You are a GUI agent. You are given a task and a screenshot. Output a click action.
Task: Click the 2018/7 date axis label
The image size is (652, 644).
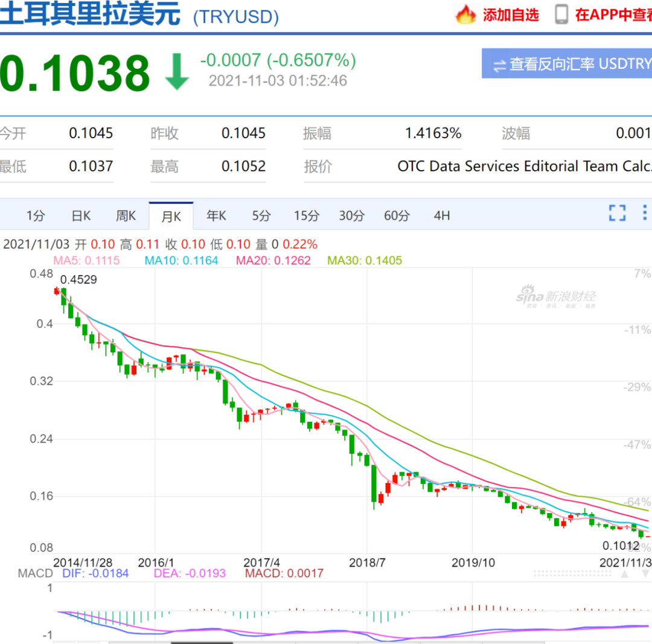pyautogui.click(x=367, y=563)
